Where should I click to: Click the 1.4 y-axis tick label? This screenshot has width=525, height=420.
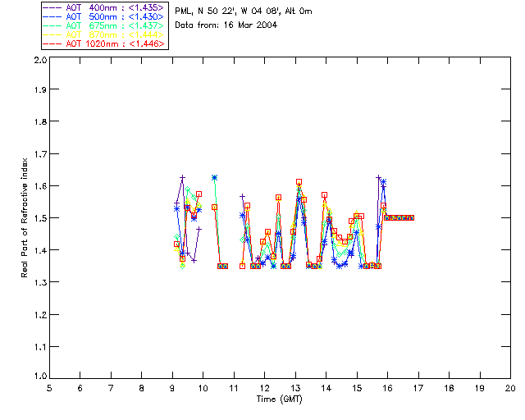coord(40,250)
